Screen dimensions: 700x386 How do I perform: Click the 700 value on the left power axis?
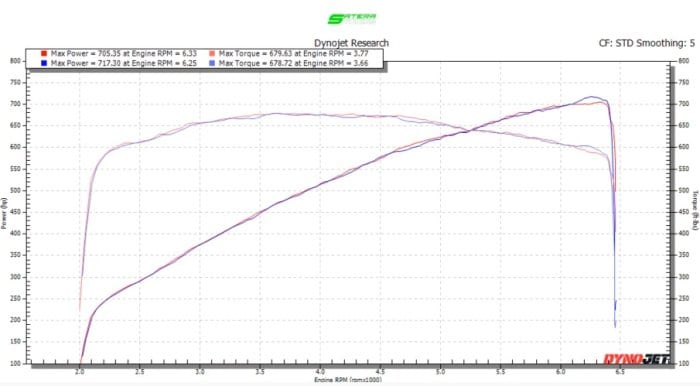pos(15,104)
